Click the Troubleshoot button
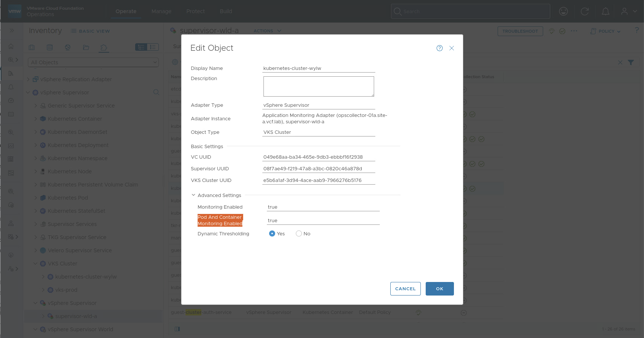644x338 pixels. point(520,31)
